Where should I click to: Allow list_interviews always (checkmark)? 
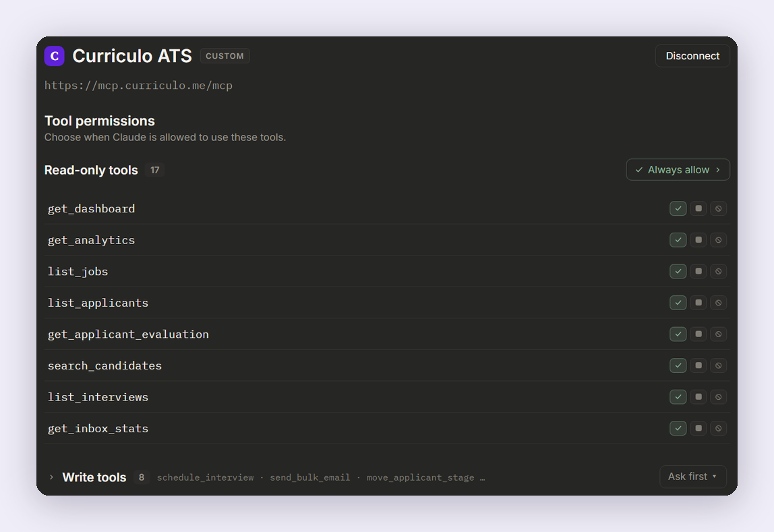tap(678, 396)
